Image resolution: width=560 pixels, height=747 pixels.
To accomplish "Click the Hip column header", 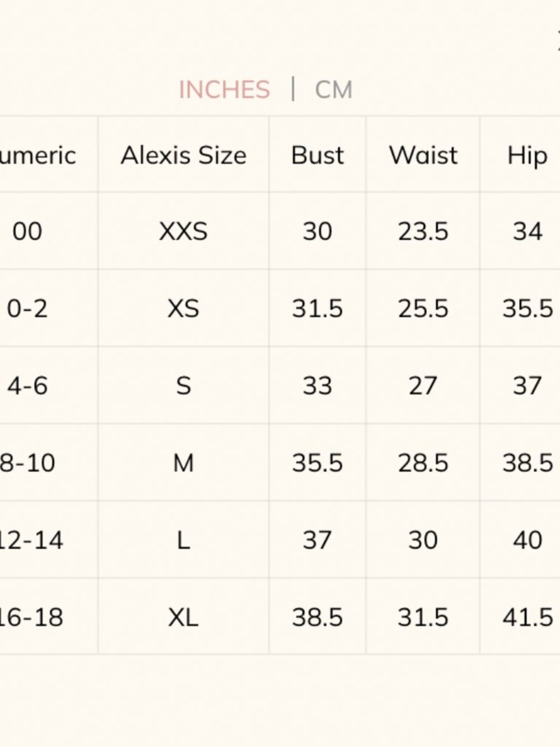I will tap(527, 156).
